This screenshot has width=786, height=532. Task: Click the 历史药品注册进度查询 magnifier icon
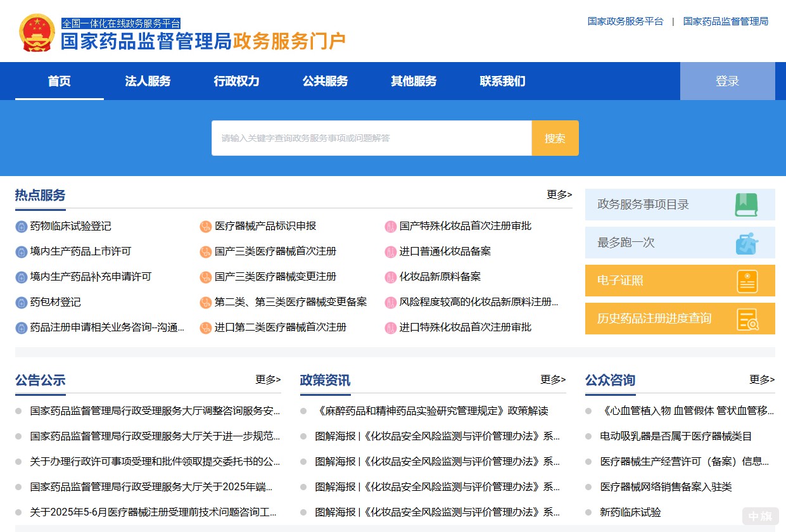click(747, 319)
